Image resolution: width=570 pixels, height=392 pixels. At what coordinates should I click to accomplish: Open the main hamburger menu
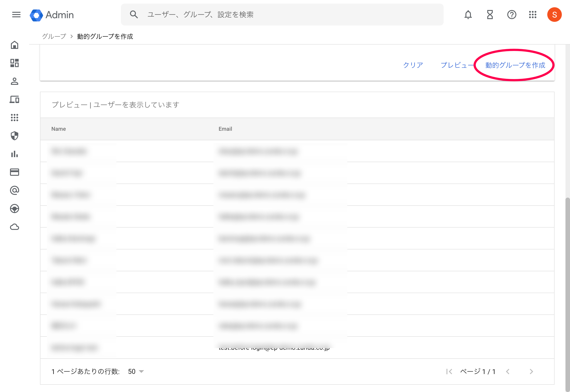(x=16, y=15)
